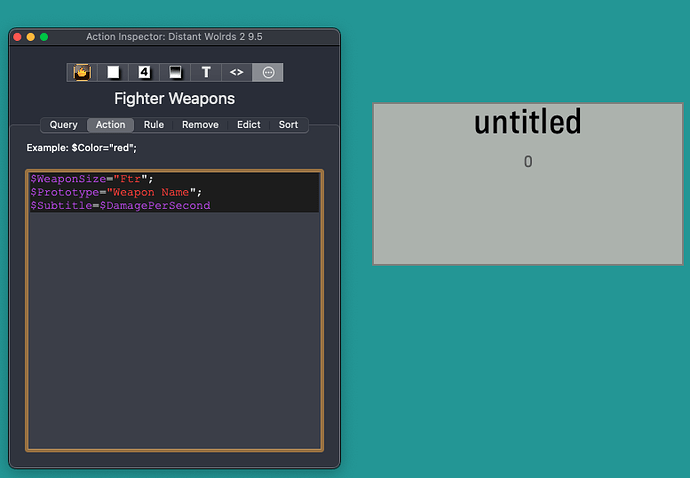690x478 pixels.
Task: Click the Fighter Weapons title text
Action: pyautogui.click(x=174, y=99)
